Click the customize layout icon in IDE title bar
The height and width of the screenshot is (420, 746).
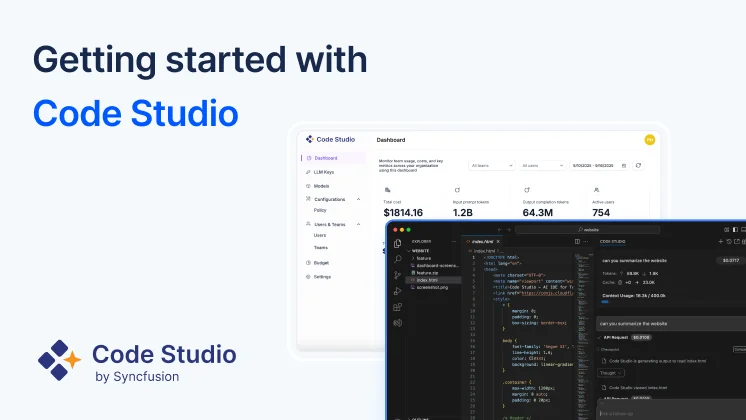pyautogui.click(x=726, y=230)
